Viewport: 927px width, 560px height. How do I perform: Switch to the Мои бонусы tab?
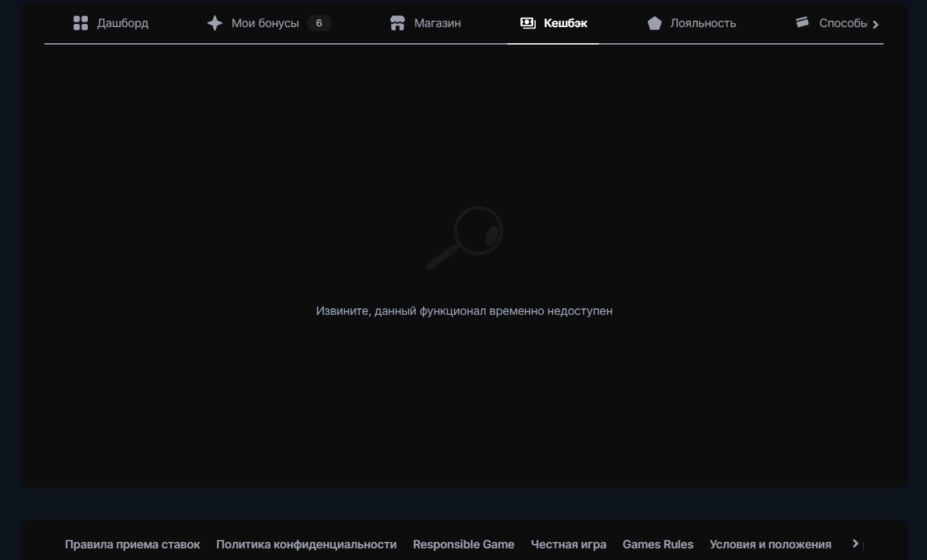[265, 23]
